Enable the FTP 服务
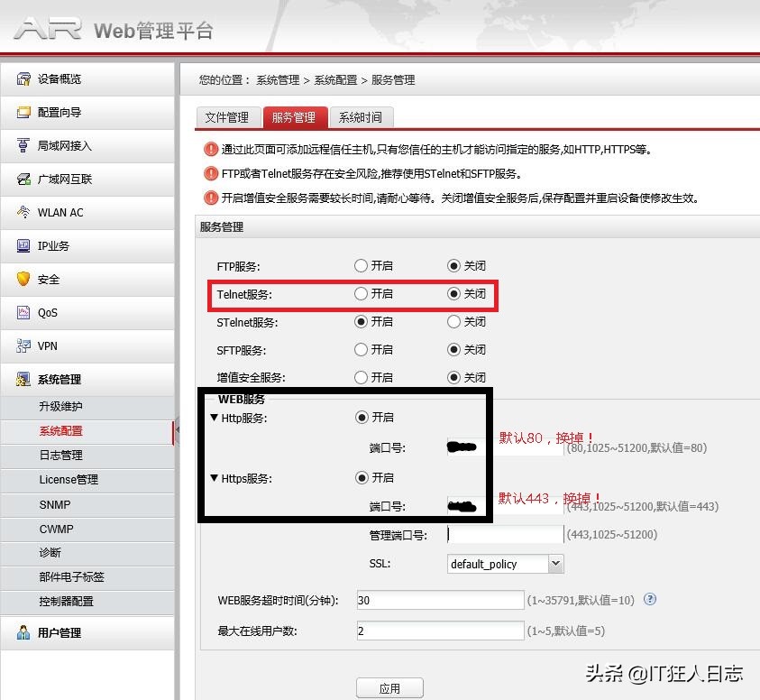This screenshot has height=700, width=760. click(x=362, y=265)
